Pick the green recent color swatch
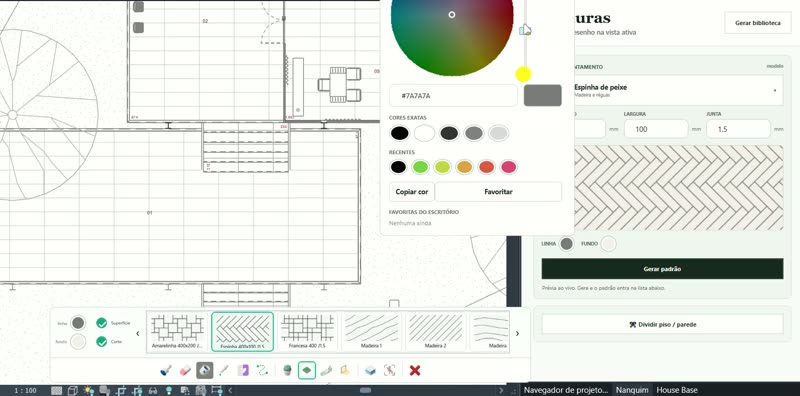This screenshot has height=396, width=800. [420, 167]
